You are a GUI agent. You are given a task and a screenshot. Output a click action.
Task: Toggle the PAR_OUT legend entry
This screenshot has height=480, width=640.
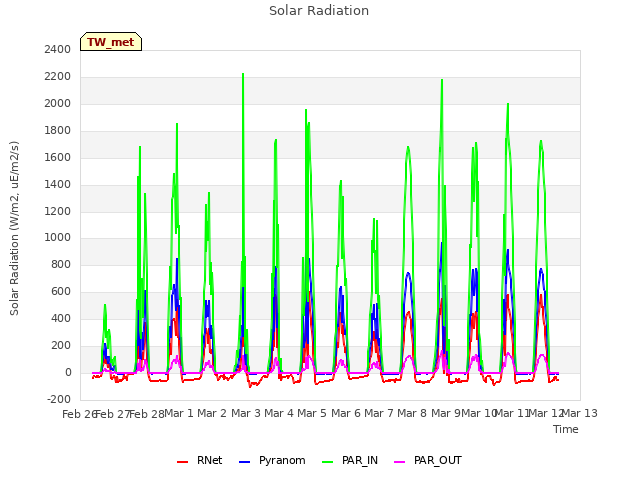(428, 460)
